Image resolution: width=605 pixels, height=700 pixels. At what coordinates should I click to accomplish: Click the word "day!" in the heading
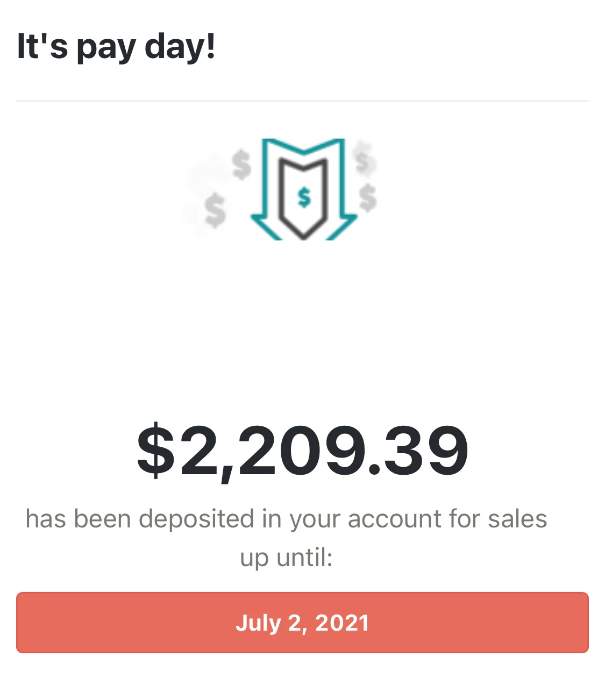[180, 47]
